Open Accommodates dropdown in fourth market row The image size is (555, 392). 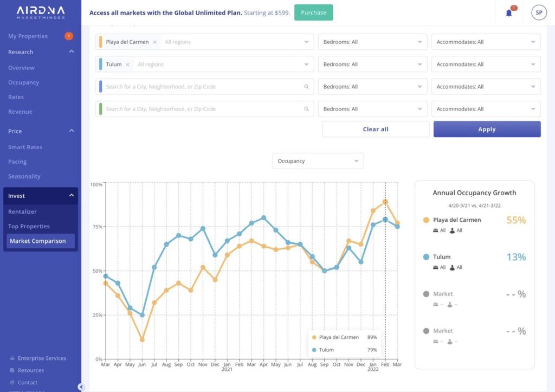pos(486,109)
